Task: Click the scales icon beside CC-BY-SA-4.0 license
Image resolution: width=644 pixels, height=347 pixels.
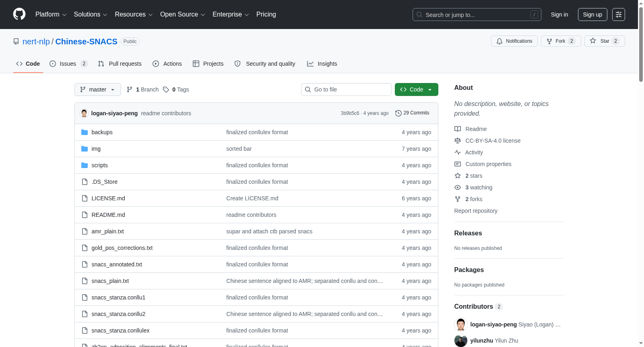Action: tap(458, 141)
